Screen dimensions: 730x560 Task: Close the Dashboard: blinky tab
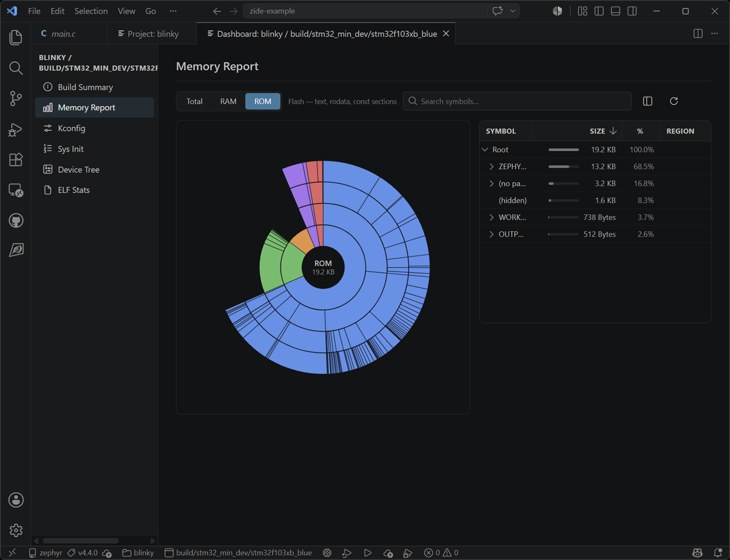pyautogui.click(x=446, y=33)
